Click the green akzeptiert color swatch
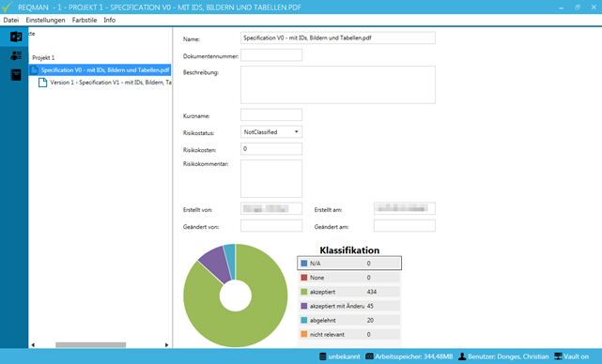602x364 pixels. coord(304,292)
